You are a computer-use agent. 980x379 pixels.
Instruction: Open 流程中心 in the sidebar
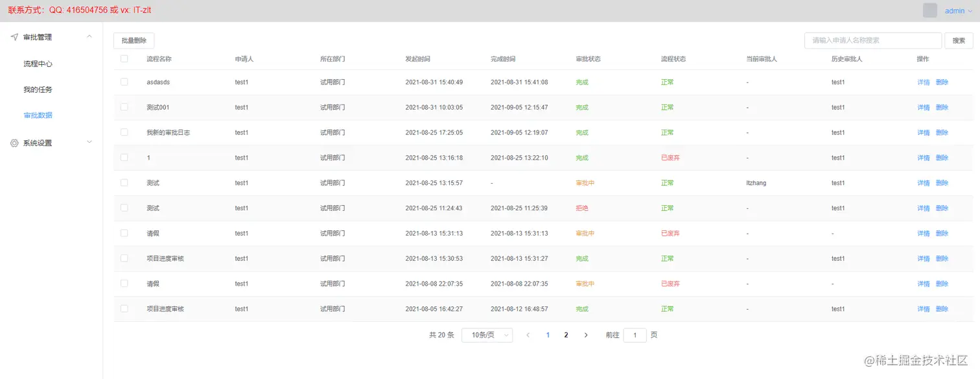(38, 64)
